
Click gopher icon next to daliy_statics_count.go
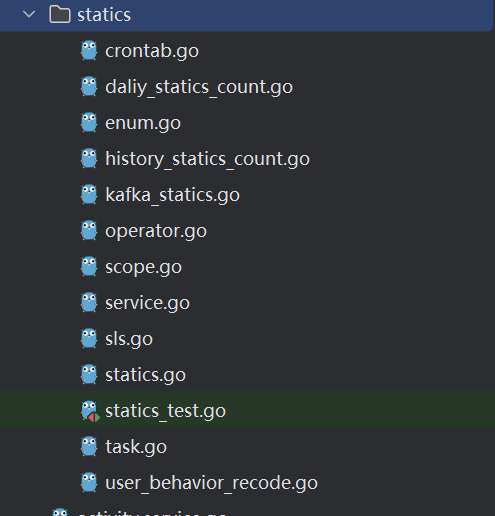click(x=89, y=86)
